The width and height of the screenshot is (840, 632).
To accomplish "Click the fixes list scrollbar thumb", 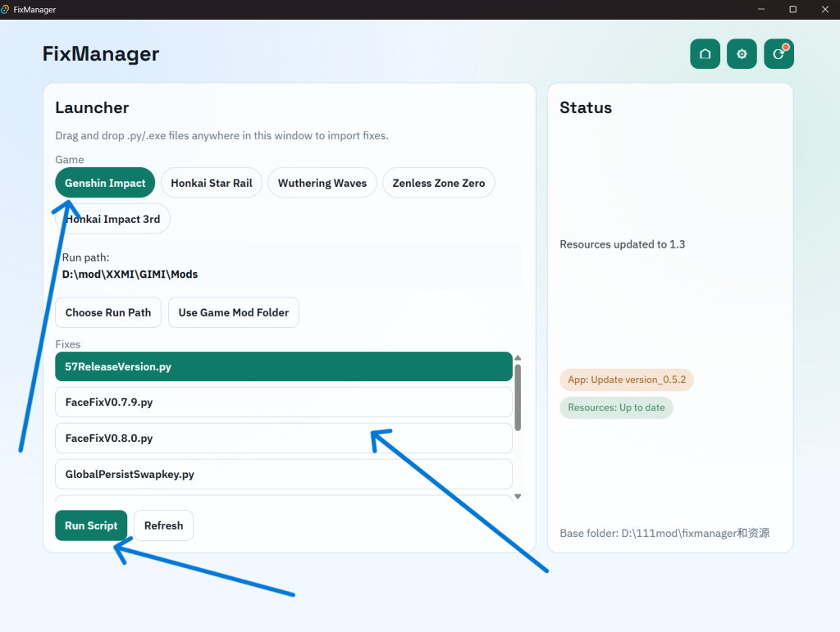I will click(x=518, y=398).
